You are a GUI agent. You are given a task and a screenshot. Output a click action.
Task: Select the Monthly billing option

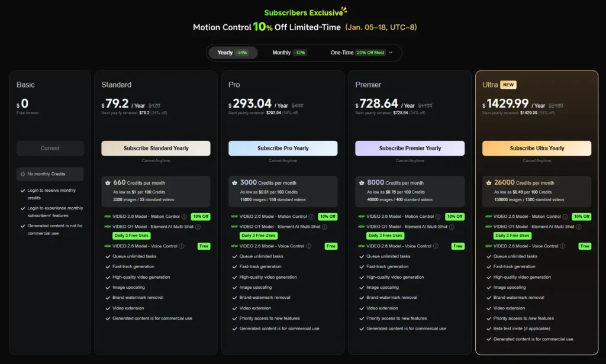click(289, 53)
